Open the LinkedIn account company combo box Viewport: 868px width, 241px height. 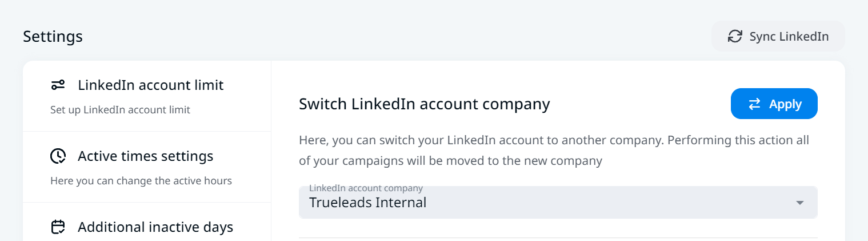click(558, 202)
